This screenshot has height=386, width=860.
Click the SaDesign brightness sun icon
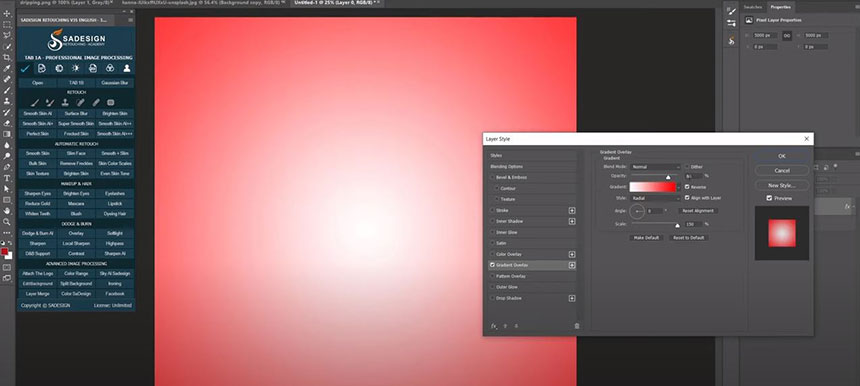tap(76, 69)
